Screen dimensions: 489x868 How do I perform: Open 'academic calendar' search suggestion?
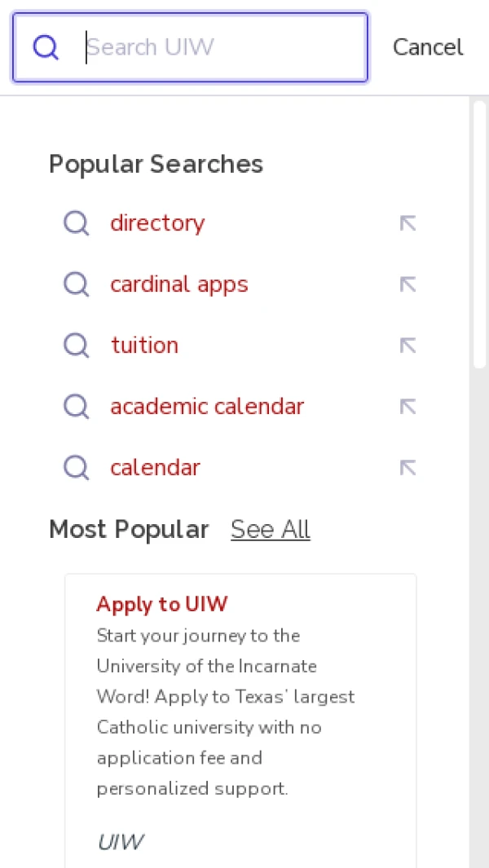[x=207, y=406]
